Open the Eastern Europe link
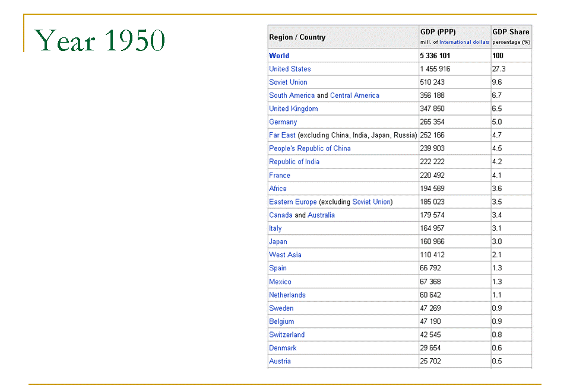Image resolution: width=570 pixels, height=392 pixels. (293, 202)
